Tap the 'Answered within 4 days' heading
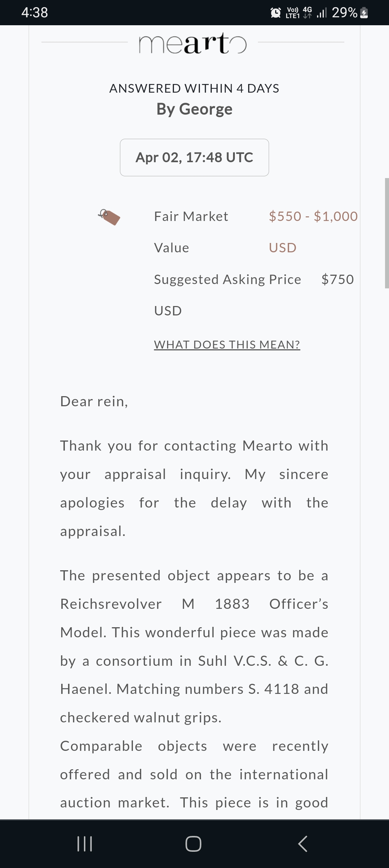Image resolution: width=389 pixels, height=868 pixels. click(194, 88)
